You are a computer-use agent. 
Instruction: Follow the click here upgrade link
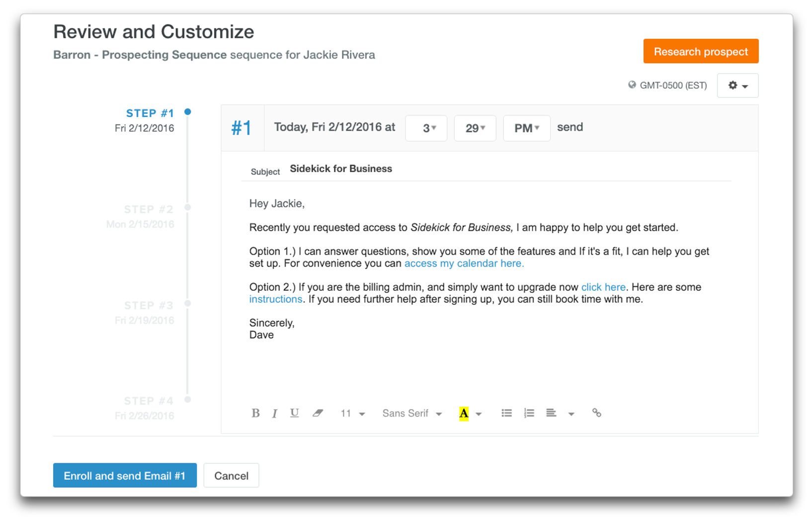coord(603,287)
